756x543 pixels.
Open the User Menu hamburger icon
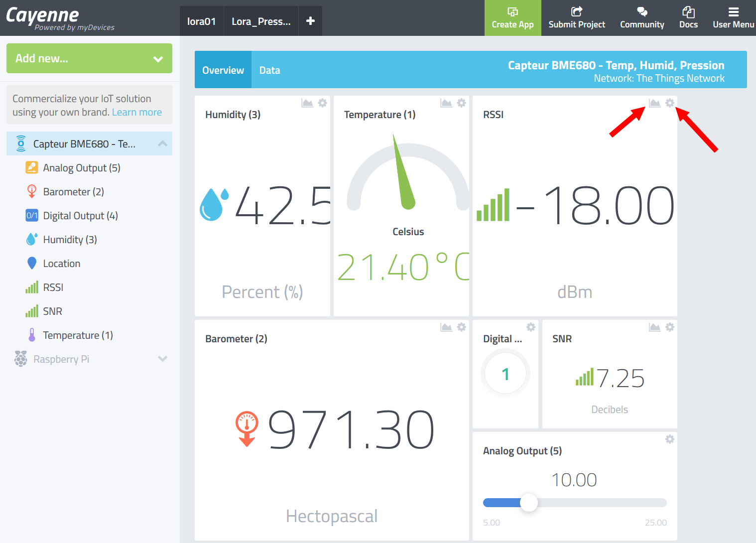tap(734, 11)
